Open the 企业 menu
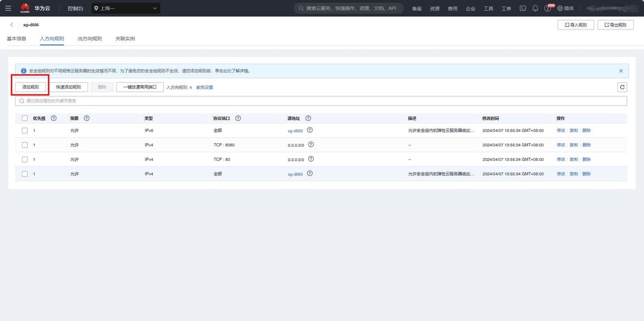This screenshot has width=644, height=321. tap(470, 9)
